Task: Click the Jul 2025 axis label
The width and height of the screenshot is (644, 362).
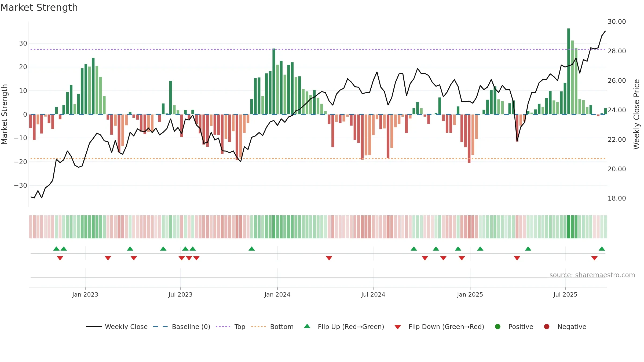Action: (x=565, y=294)
